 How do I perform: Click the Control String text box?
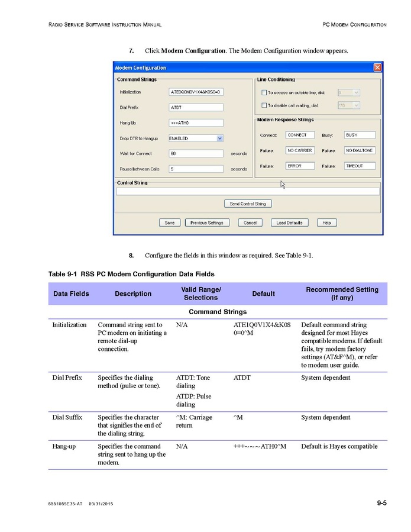pos(248,191)
